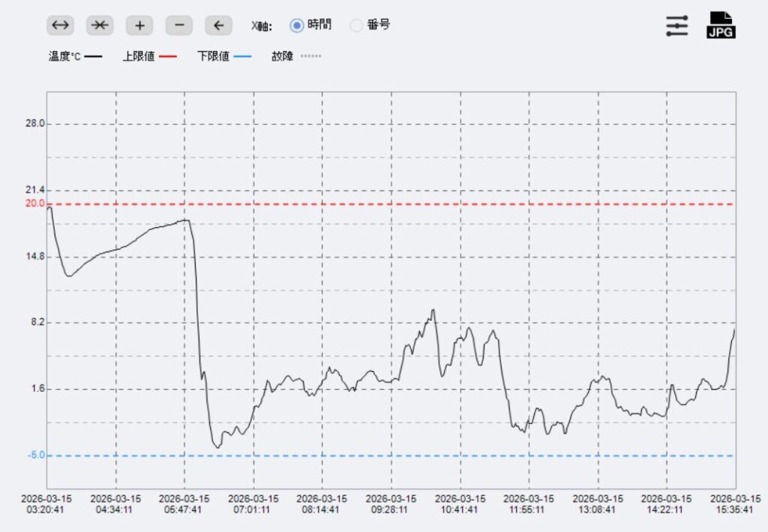This screenshot has width=768, height=532.
Task: Click the red dashed upper limit line
Action: (390, 204)
